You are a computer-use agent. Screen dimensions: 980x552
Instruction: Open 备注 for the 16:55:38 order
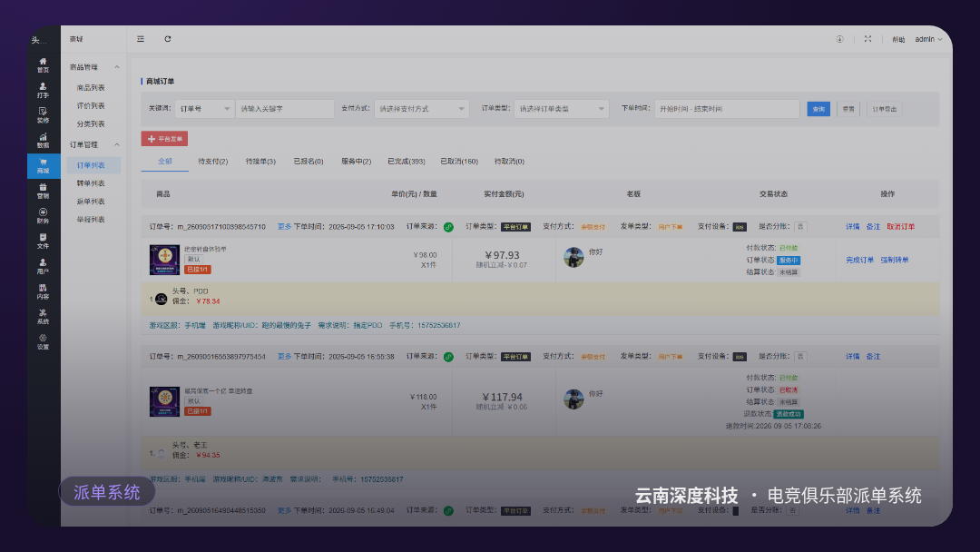(x=873, y=356)
